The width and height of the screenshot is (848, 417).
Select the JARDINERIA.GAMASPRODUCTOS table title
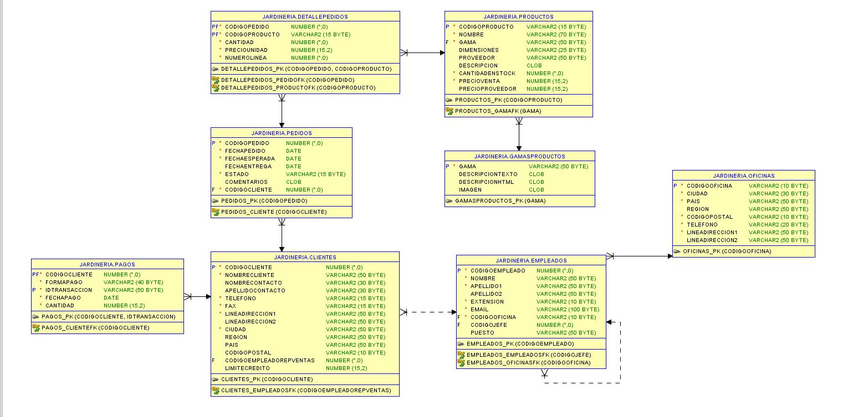(519, 156)
